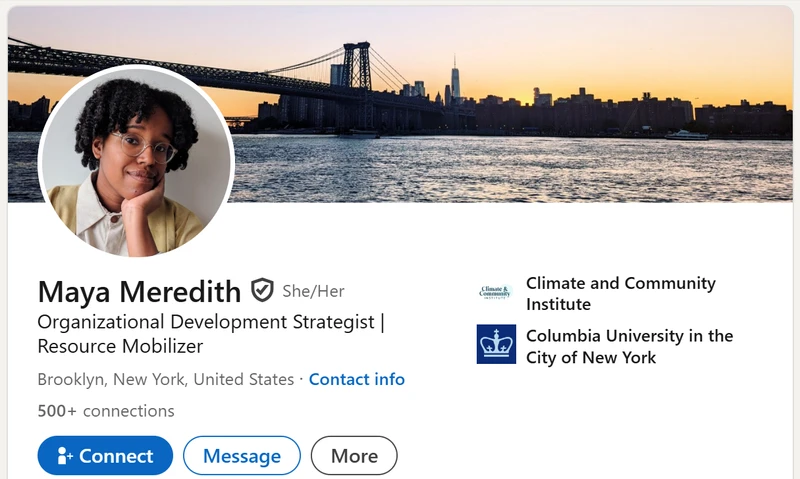This screenshot has width=800, height=479.
Task: Click the name heading Maya Meredith
Action: pos(139,291)
